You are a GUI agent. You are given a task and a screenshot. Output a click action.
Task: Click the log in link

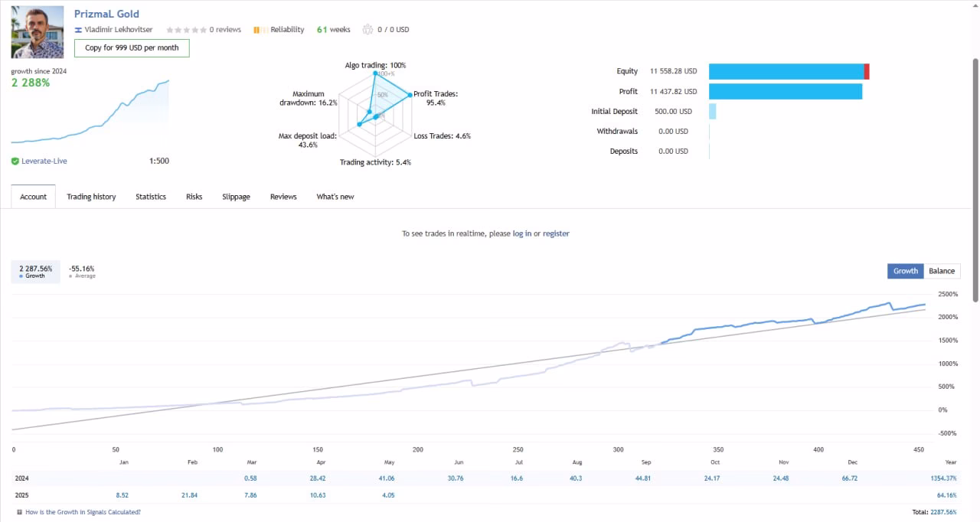(x=522, y=233)
